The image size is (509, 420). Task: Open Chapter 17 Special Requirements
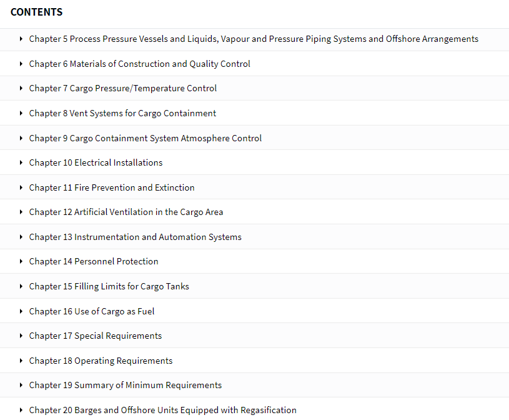point(95,336)
